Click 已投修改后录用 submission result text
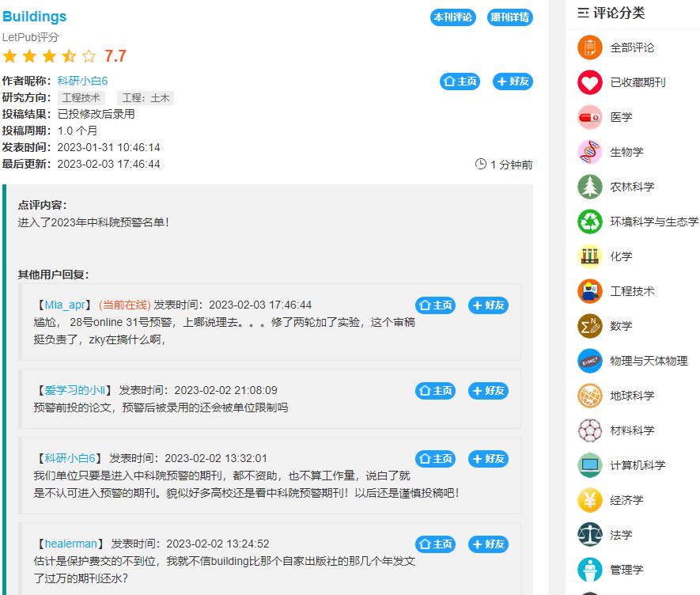The width and height of the screenshot is (700, 595). [x=96, y=115]
